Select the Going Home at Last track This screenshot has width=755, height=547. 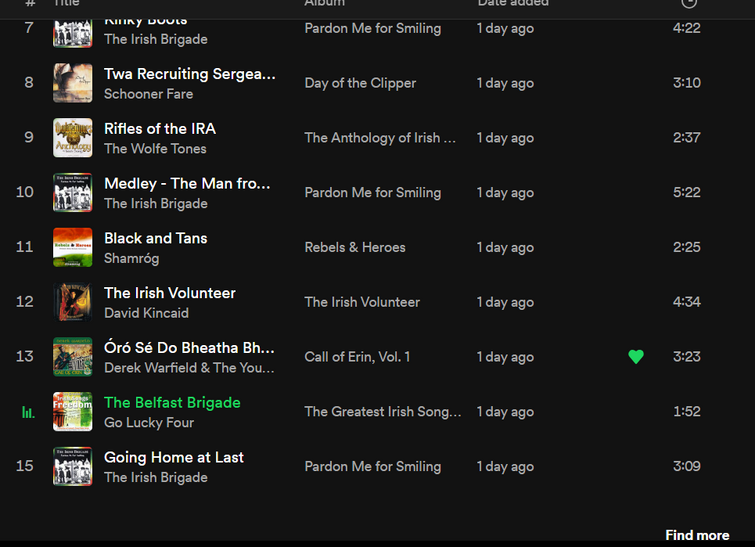174,457
